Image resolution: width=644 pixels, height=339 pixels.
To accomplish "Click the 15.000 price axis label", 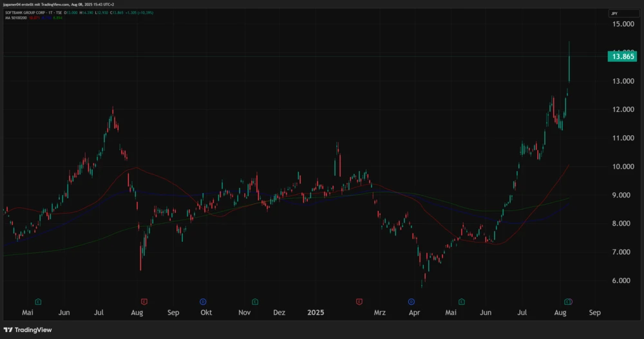I will tap(623, 24).
